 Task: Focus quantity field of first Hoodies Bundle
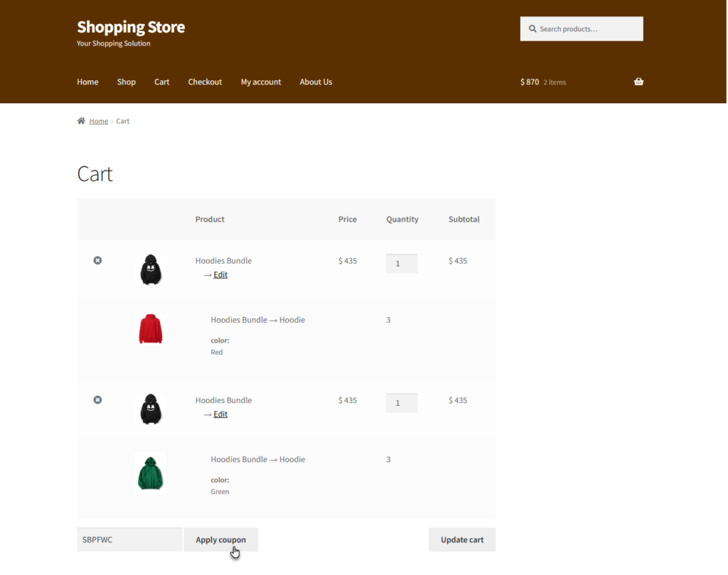[402, 264]
